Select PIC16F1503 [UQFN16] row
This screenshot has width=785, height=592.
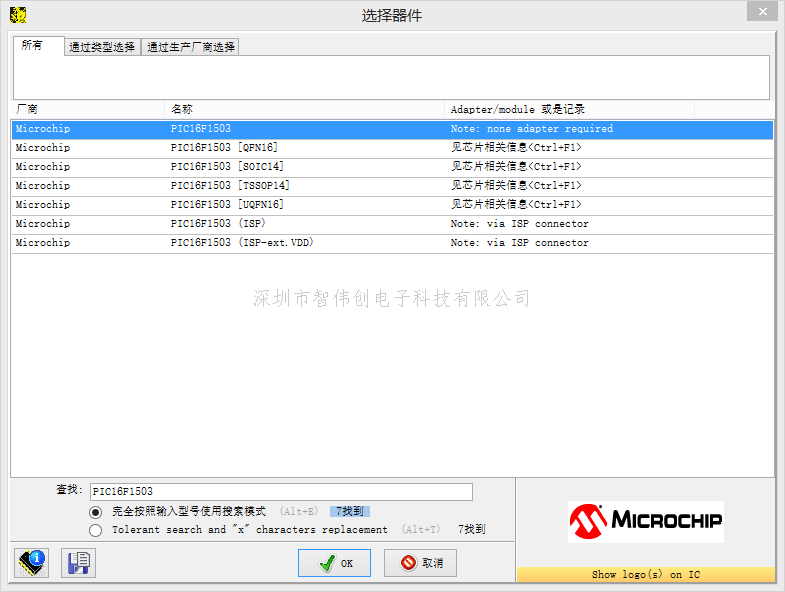pyautogui.click(x=392, y=205)
